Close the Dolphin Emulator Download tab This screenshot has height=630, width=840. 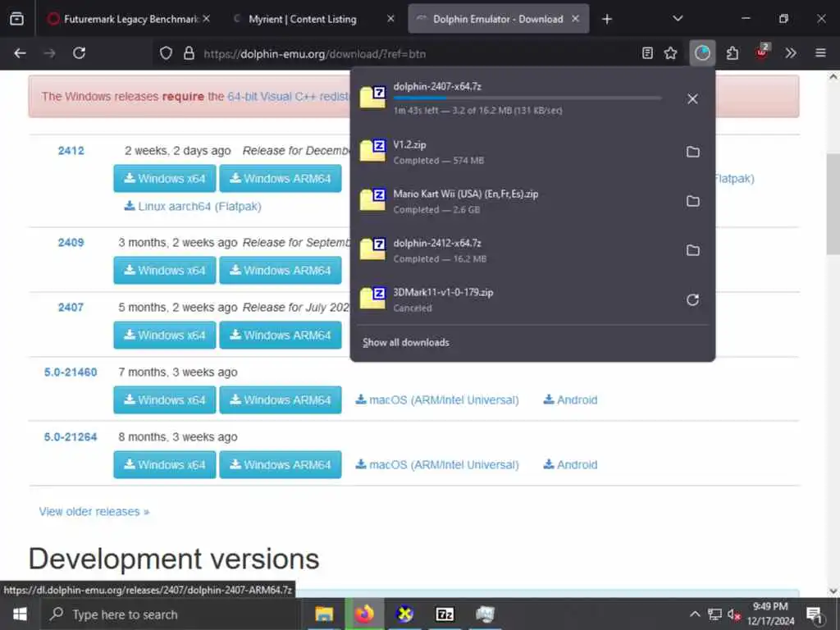coord(575,19)
